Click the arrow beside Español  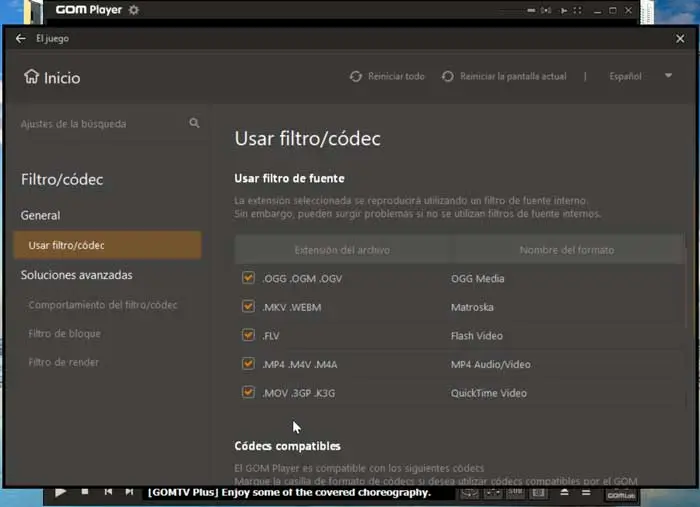pos(668,76)
